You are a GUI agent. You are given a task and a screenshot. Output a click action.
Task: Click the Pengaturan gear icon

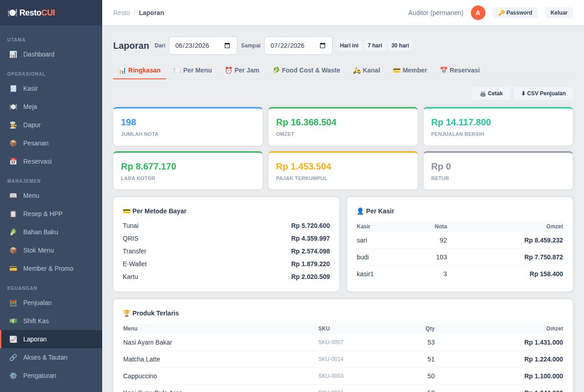(13, 376)
